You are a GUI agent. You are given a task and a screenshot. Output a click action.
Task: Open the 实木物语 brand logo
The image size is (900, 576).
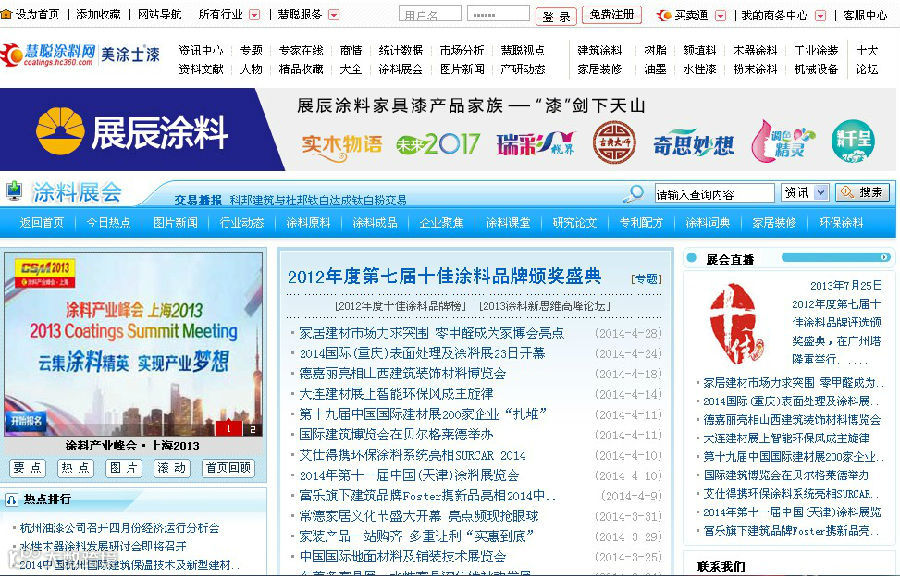[342, 146]
